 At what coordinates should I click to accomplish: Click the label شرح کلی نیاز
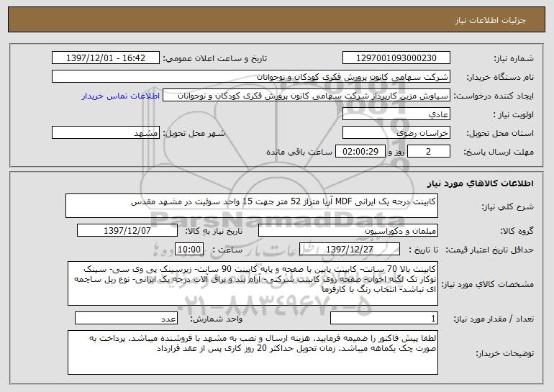click(x=508, y=206)
